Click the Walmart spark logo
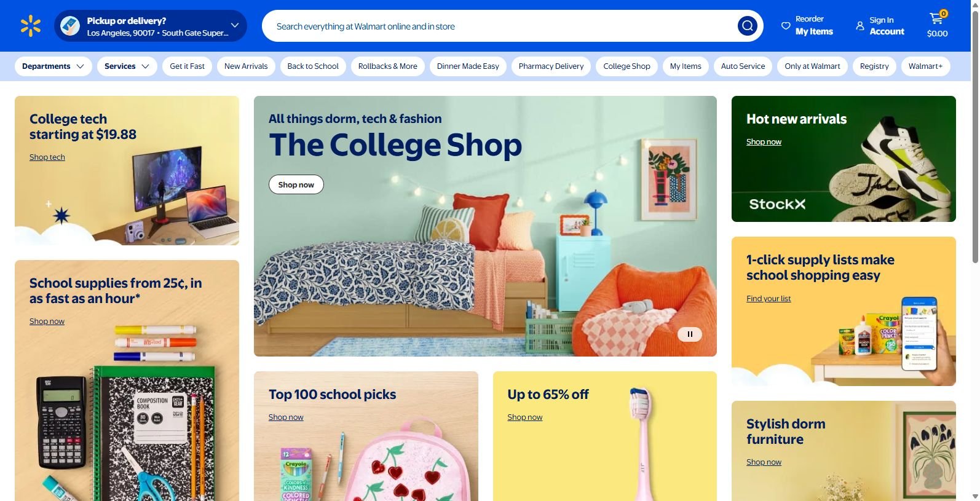This screenshot has width=980, height=501. [x=31, y=26]
